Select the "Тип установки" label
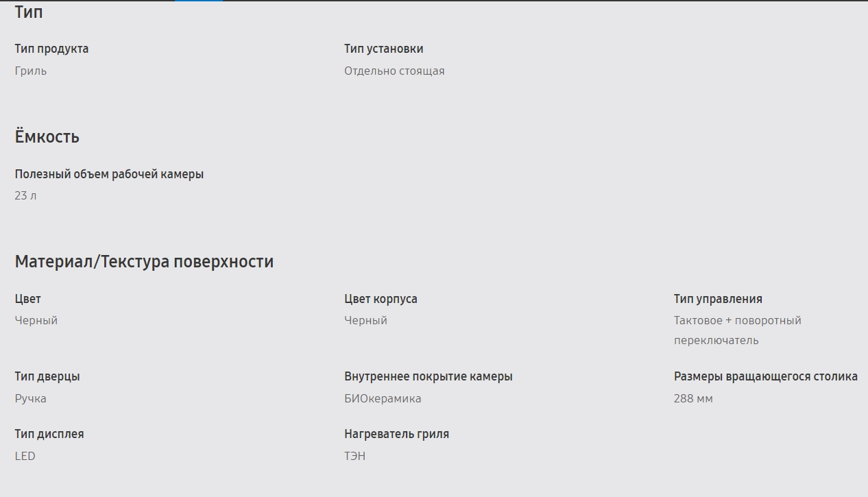 (x=383, y=49)
